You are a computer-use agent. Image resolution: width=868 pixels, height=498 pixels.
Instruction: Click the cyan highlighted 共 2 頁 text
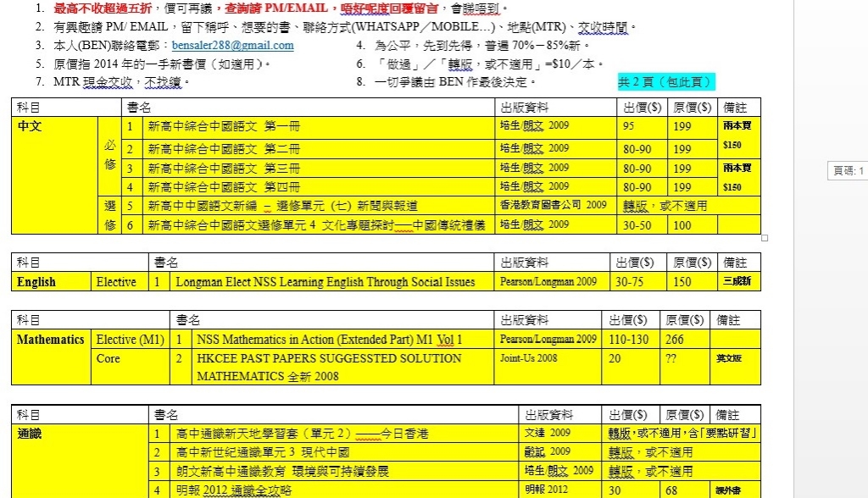[x=665, y=82]
